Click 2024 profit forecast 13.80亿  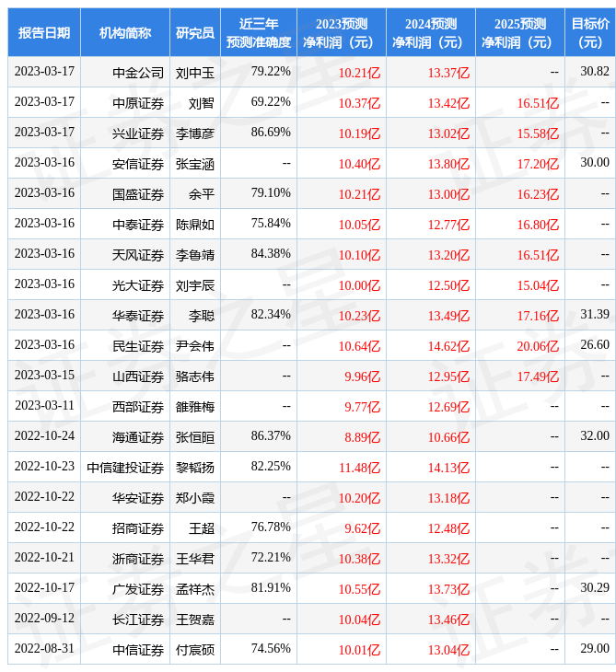tap(448, 164)
